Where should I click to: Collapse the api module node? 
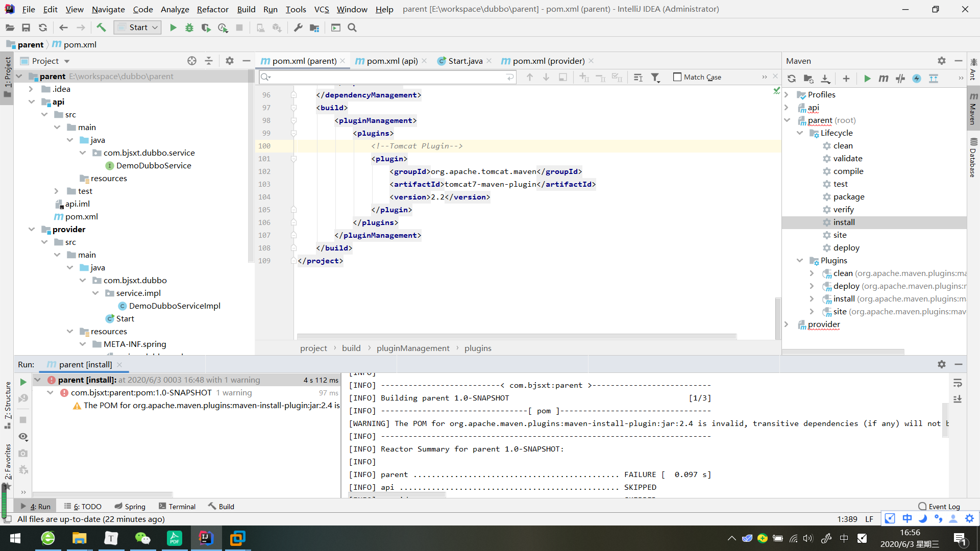[31, 102]
